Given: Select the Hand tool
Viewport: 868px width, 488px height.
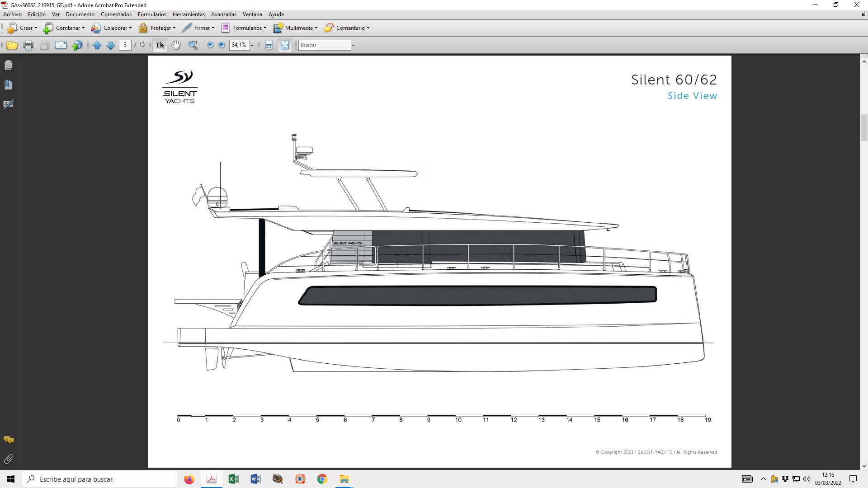Looking at the screenshot, I should click(176, 45).
